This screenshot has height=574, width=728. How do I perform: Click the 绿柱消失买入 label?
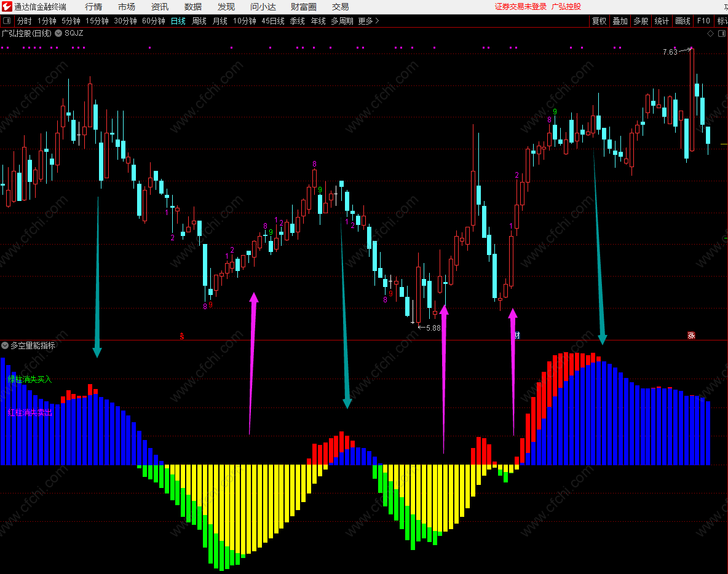pyautogui.click(x=30, y=380)
